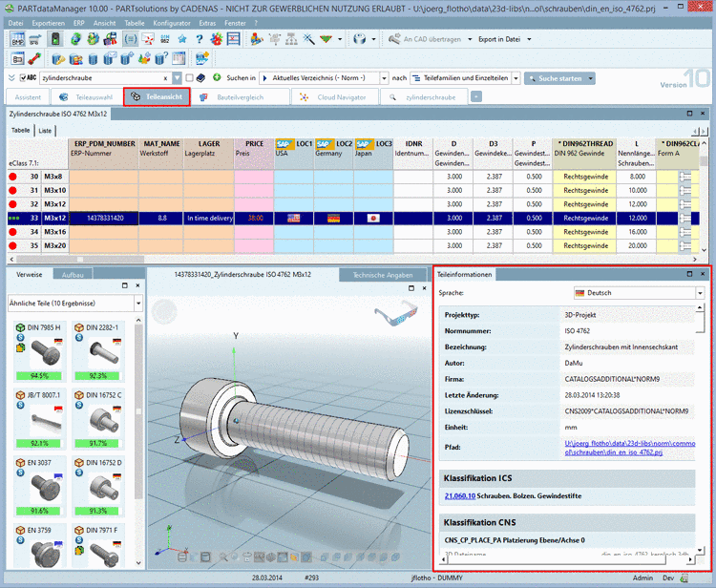Click the red status dot of row 30
The image size is (716, 588).
[x=13, y=177]
